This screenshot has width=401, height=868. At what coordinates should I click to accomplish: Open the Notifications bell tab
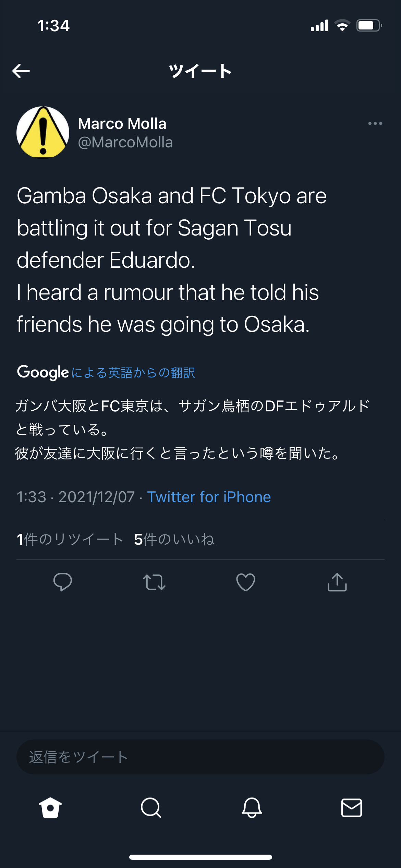click(252, 808)
